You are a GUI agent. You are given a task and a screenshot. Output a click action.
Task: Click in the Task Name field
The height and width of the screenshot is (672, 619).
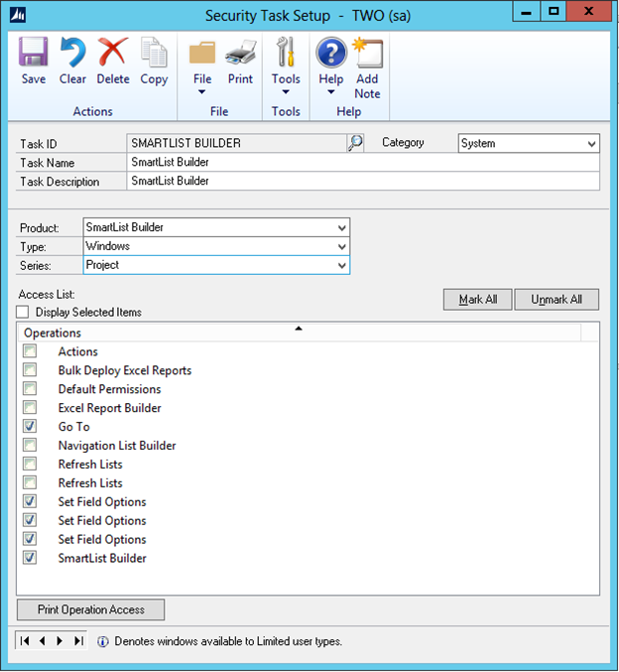coord(363,162)
